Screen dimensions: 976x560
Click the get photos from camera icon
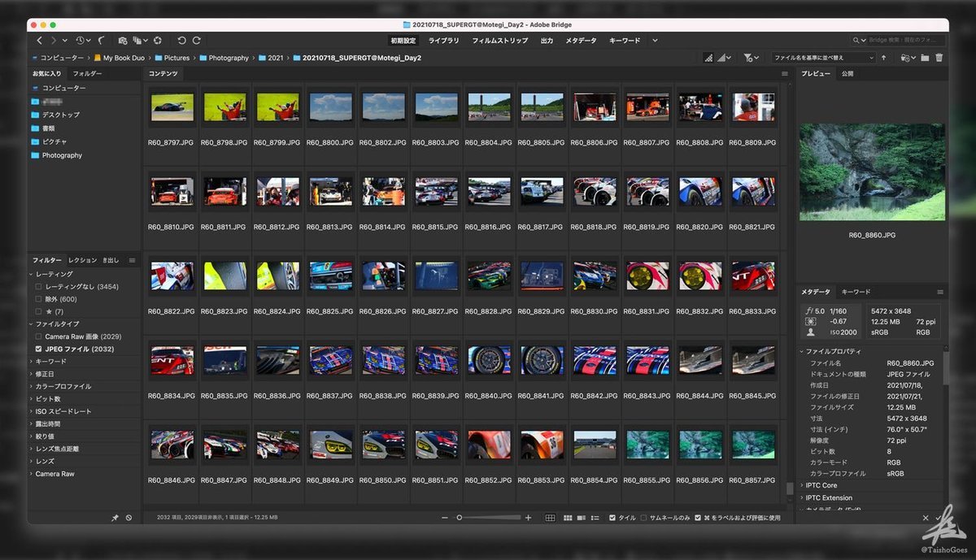123,40
